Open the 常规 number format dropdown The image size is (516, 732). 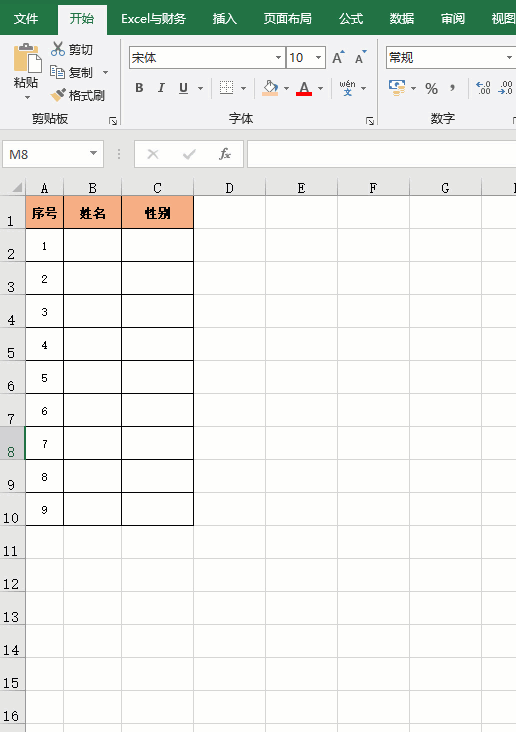point(509,58)
